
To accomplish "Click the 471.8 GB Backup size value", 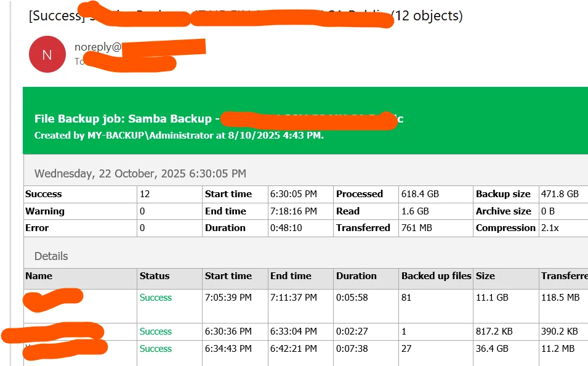I will click(x=560, y=194).
